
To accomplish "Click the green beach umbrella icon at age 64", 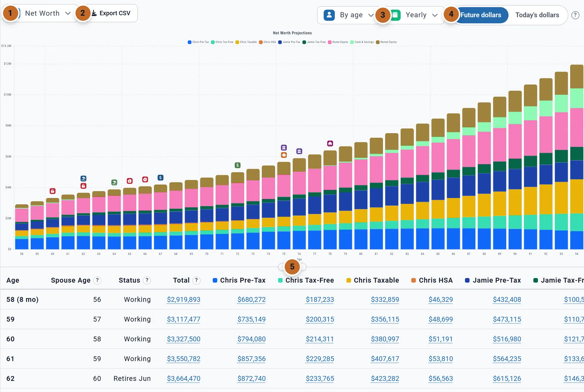I will pyautogui.click(x=114, y=182).
